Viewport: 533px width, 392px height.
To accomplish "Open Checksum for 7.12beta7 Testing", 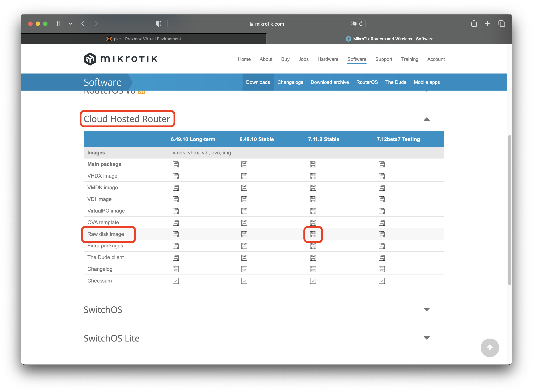I will click(x=381, y=281).
